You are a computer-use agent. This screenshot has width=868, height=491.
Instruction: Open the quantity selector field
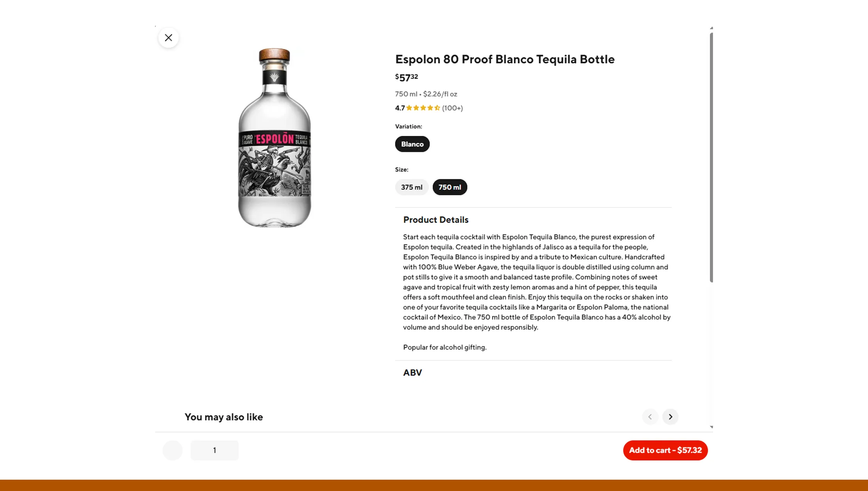(214, 450)
